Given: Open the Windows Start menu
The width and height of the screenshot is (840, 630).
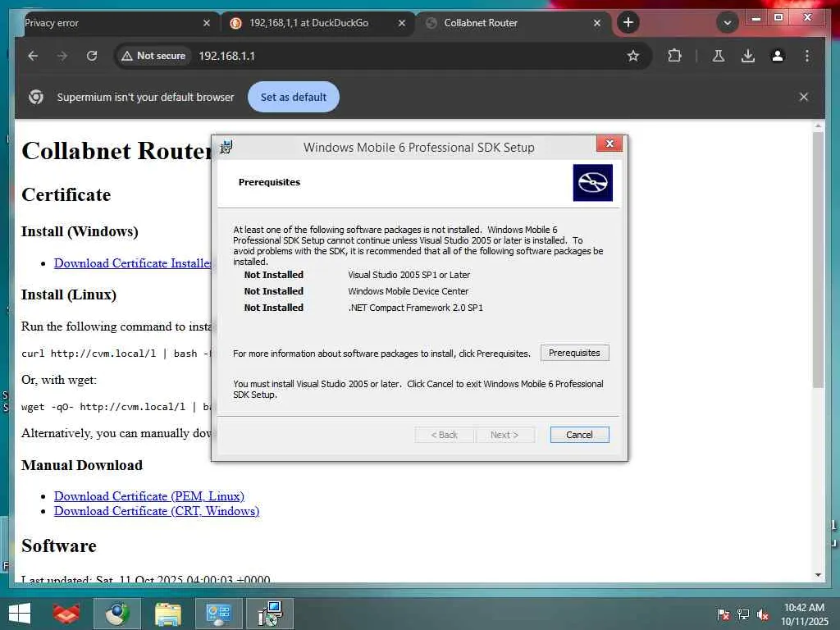Looking at the screenshot, I should pyautogui.click(x=20, y=614).
